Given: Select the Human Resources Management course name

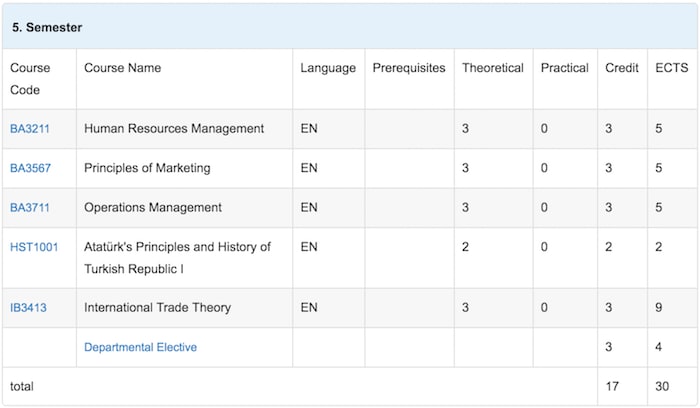Looking at the screenshot, I should (174, 129).
